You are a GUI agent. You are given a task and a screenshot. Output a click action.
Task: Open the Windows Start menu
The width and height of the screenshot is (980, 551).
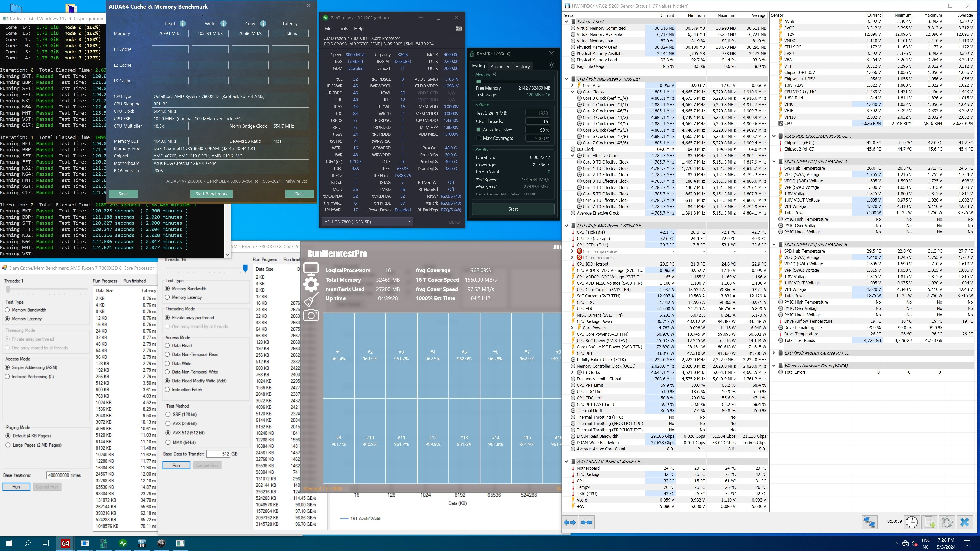9,543
